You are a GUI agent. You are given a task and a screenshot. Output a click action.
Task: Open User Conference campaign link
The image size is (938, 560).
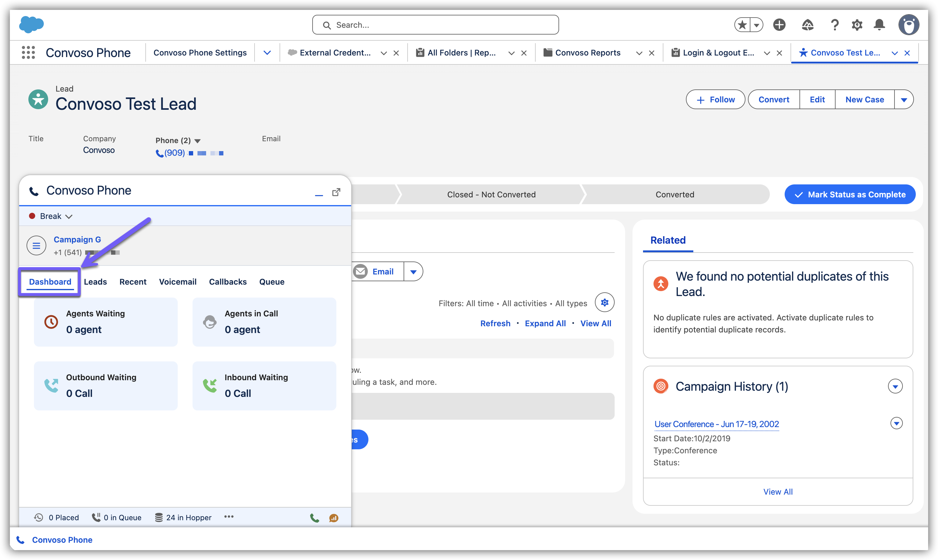[716, 424]
